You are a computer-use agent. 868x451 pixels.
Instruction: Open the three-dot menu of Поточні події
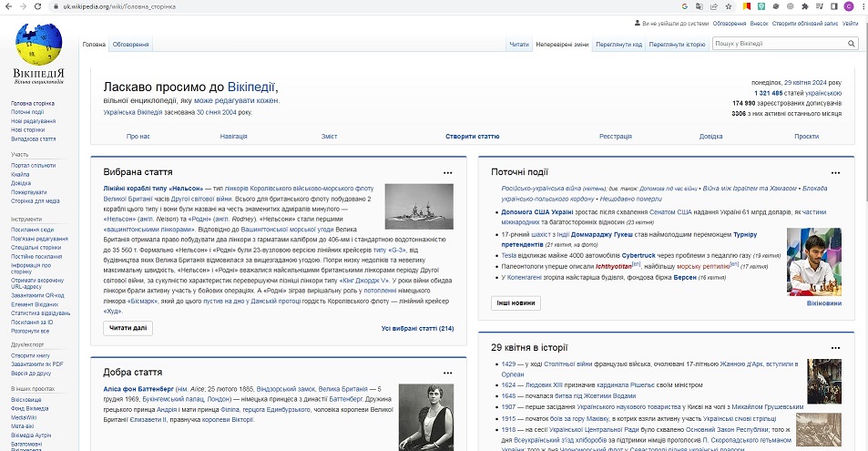(835, 173)
